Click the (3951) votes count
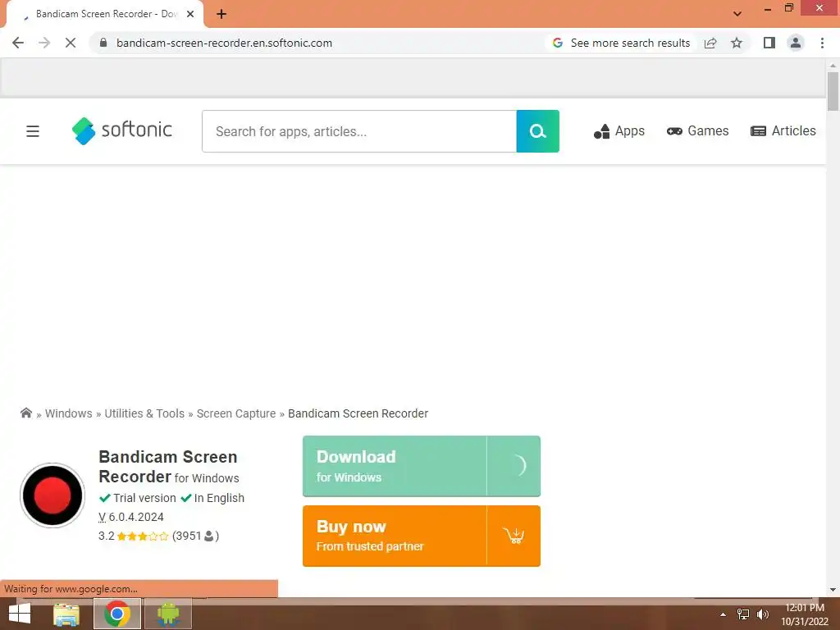Screen dimensions: 840x630 tap(195, 536)
